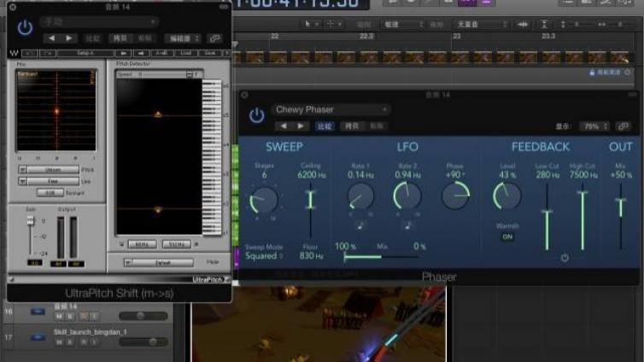Toggle Rate 2 tempo sync note icon
Image resolution: width=644 pixels, height=362 pixels.
tap(408, 225)
